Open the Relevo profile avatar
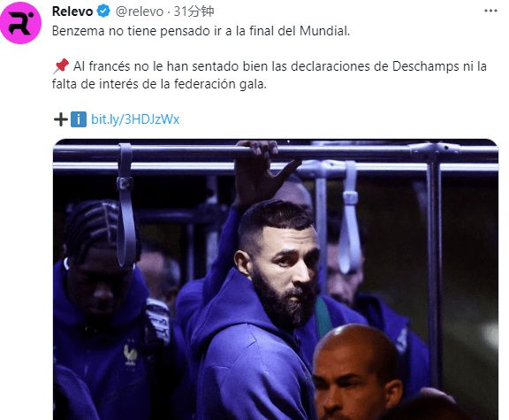Viewport: 509px width, 420px height. point(21,23)
